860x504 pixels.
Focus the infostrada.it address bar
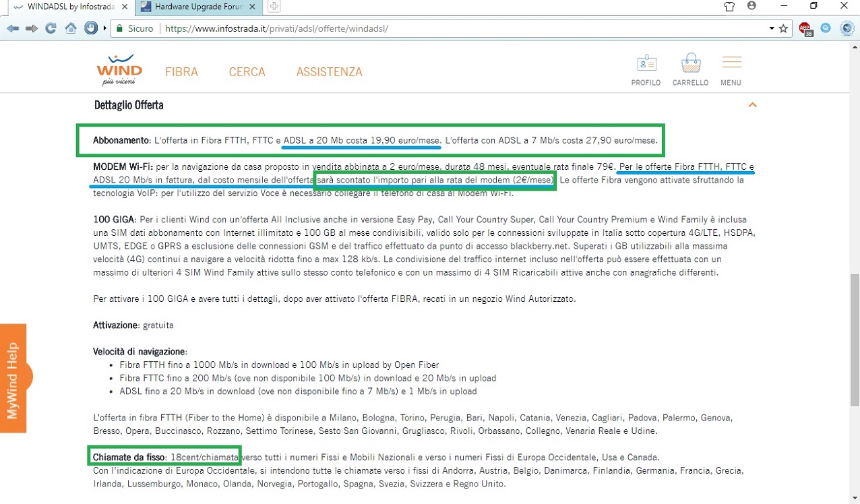click(465, 29)
